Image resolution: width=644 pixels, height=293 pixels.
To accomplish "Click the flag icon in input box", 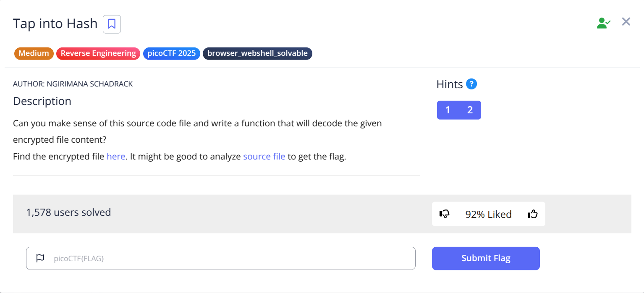I will [40, 258].
